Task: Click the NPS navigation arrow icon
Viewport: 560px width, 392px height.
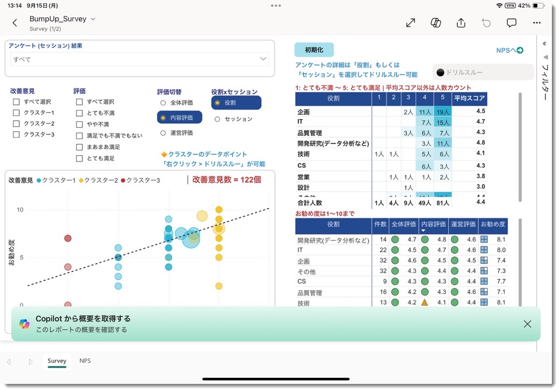Action: [520, 50]
